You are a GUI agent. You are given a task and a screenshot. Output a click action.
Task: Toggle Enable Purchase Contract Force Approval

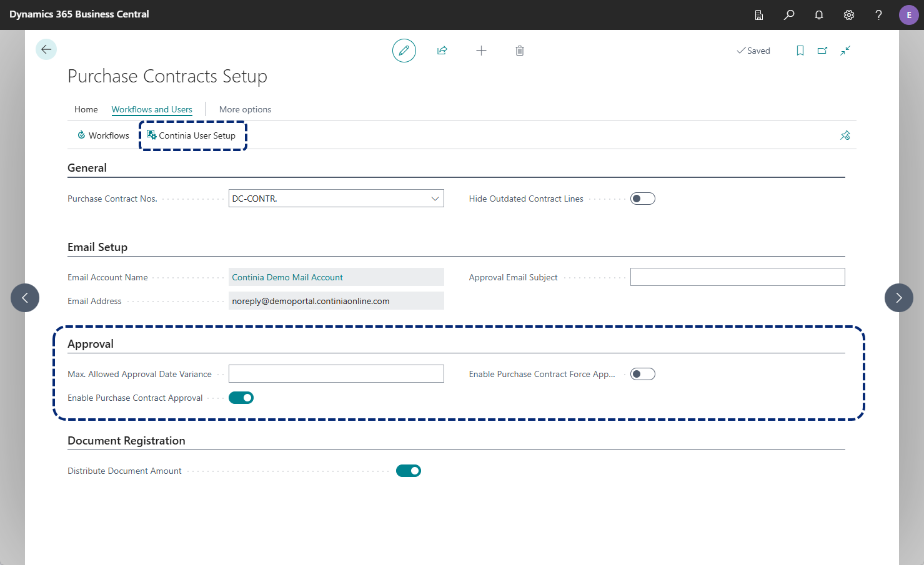point(643,374)
